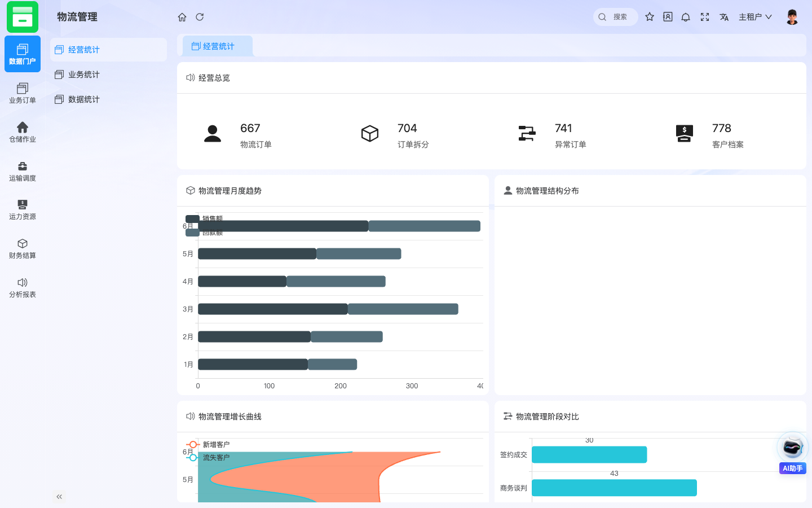The image size is (812, 508).
Task: Click the star favorites icon
Action: click(650, 17)
